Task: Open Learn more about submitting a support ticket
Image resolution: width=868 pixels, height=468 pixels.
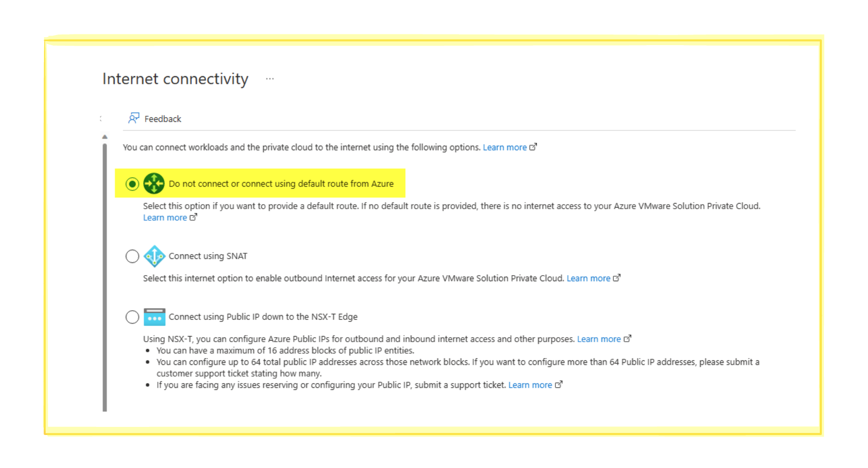Action: (530, 385)
